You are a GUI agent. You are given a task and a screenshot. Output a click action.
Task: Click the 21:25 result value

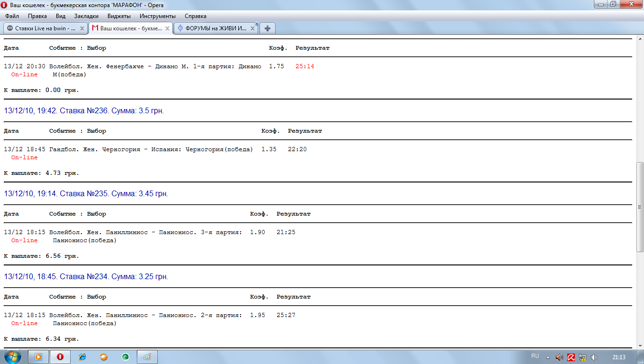tap(286, 232)
